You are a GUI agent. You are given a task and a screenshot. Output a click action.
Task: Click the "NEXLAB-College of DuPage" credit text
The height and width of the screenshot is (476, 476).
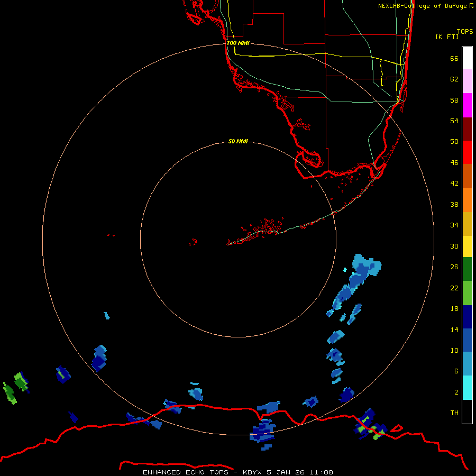pos(422,6)
